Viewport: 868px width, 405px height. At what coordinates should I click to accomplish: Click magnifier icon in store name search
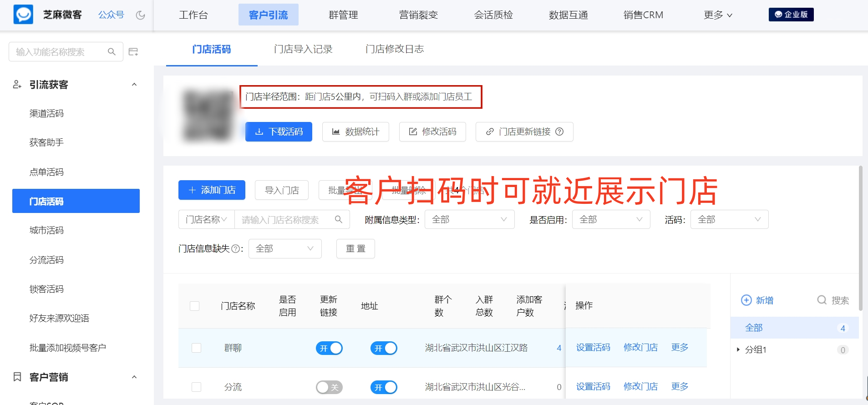click(339, 219)
